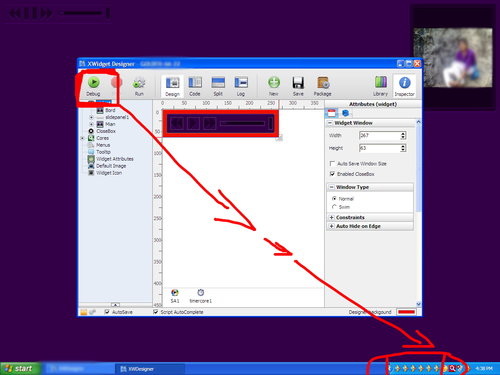Pick the red Designer Background color swatch

click(x=406, y=312)
